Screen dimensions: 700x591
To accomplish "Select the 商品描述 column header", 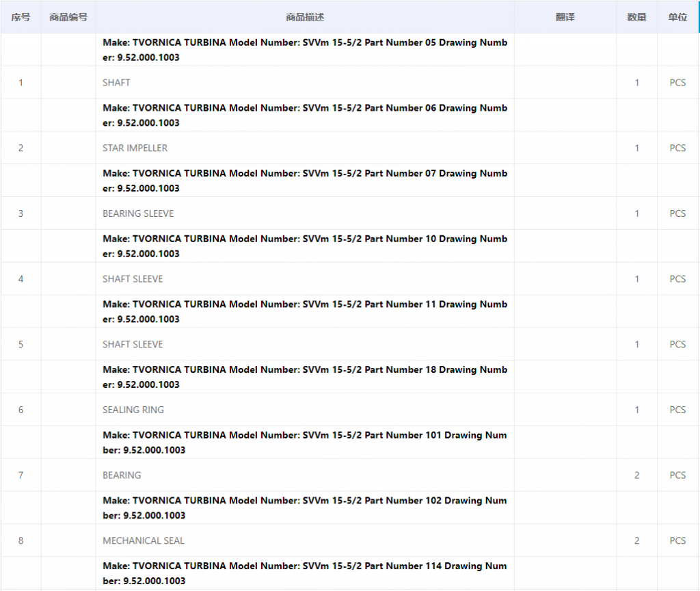I will coord(305,17).
